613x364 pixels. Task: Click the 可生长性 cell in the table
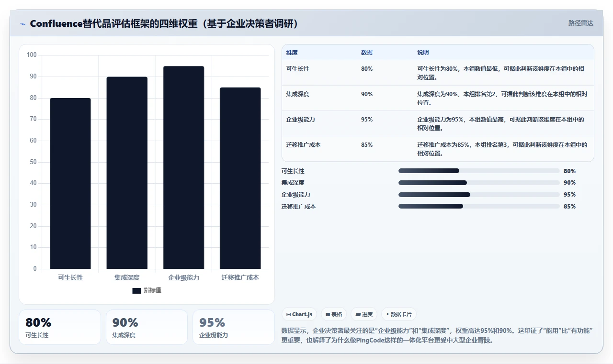298,69
